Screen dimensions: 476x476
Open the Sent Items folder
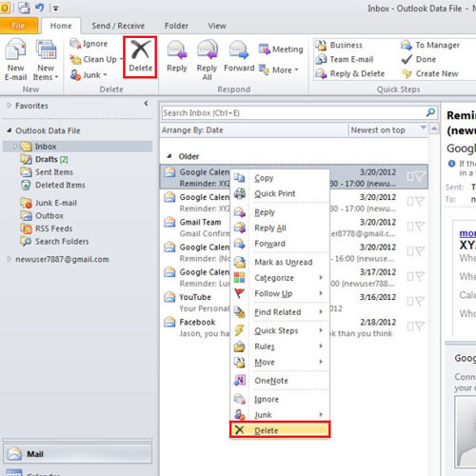[47, 172]
